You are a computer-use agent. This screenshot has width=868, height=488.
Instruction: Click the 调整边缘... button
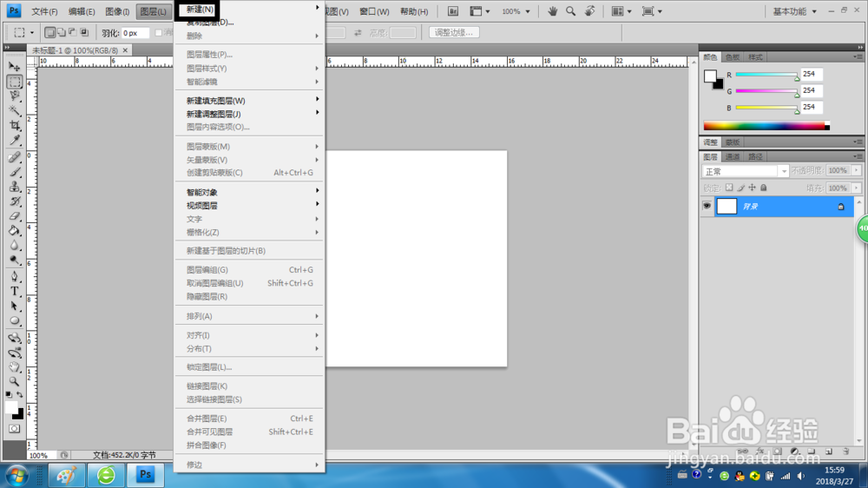point(454,33)
